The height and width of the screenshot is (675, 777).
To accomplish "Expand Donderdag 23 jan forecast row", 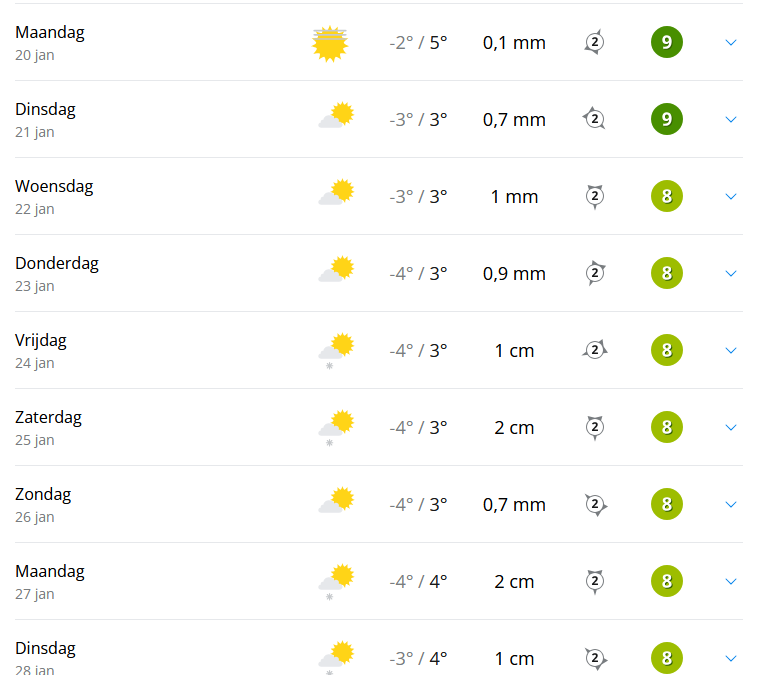I will coord(730,274).
